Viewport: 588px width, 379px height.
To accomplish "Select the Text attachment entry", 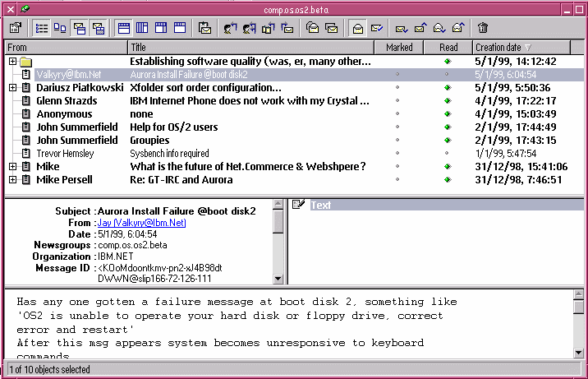I will (x=447, y=205).
